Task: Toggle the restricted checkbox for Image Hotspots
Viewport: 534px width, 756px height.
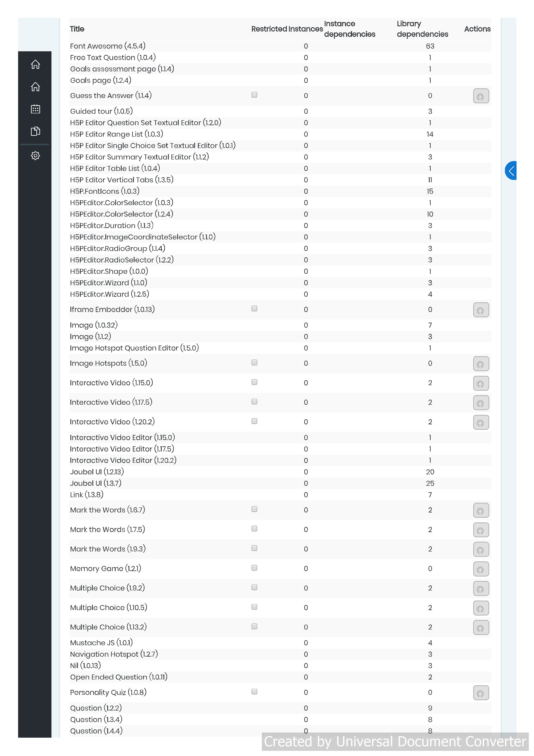Action: pos(254,362)
